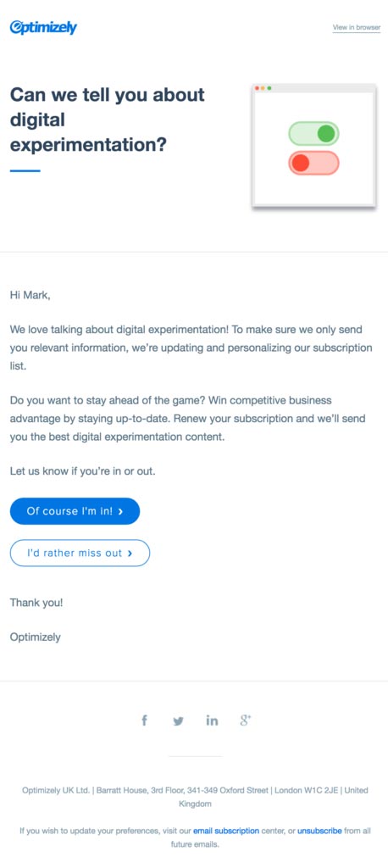
Task: Click the email headline about digital experimentation
Action: tap(108, 120)
